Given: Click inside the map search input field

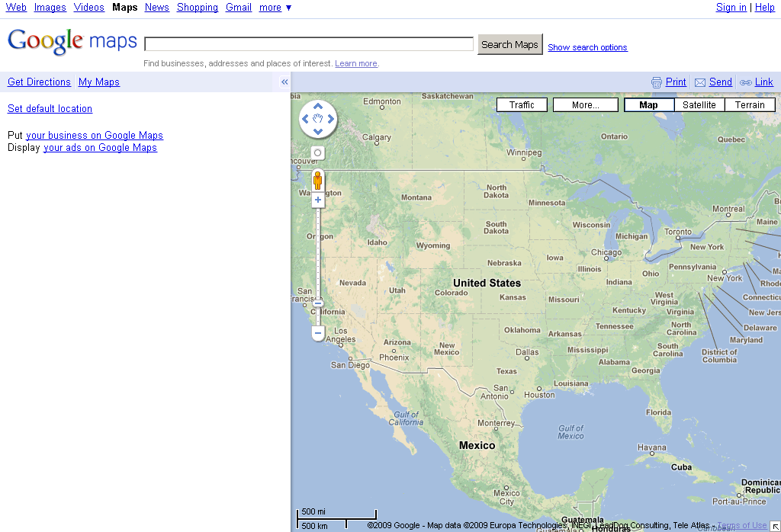Looking at the screenshot, I should 308,43.
